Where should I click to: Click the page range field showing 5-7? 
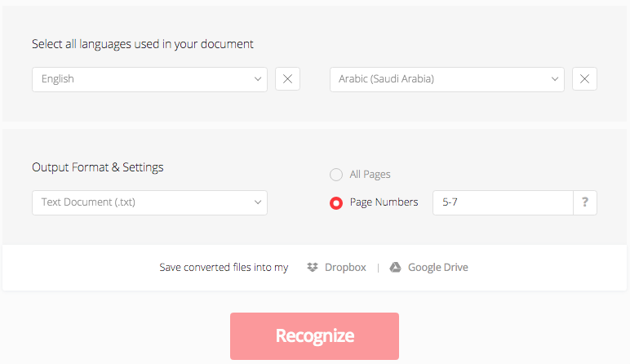point(502,202)
